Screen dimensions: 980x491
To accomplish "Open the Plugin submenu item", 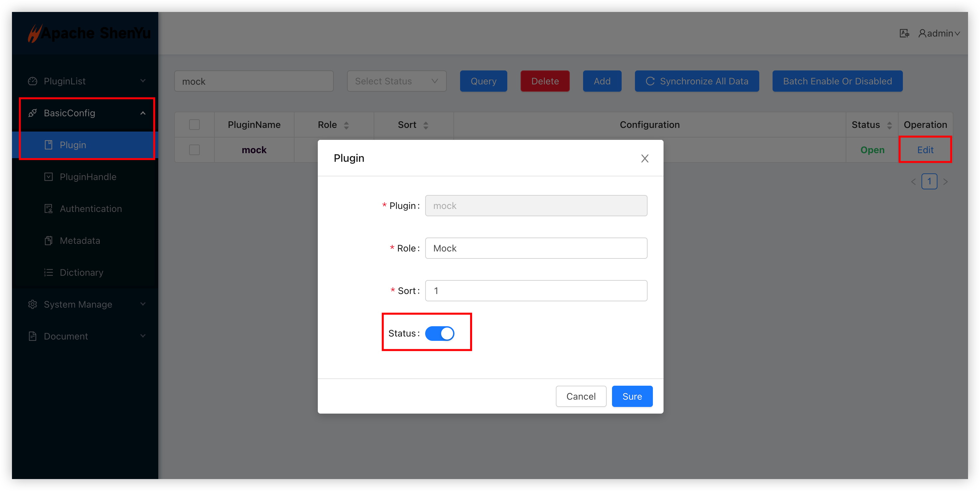I will click(x=73, y=145).
